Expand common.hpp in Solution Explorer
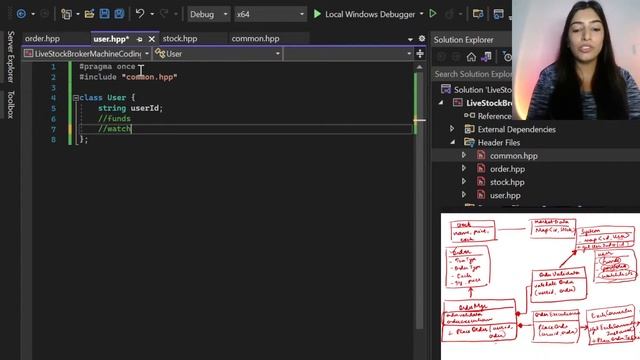This screenshot has width=640, height=360. [464, 155]
